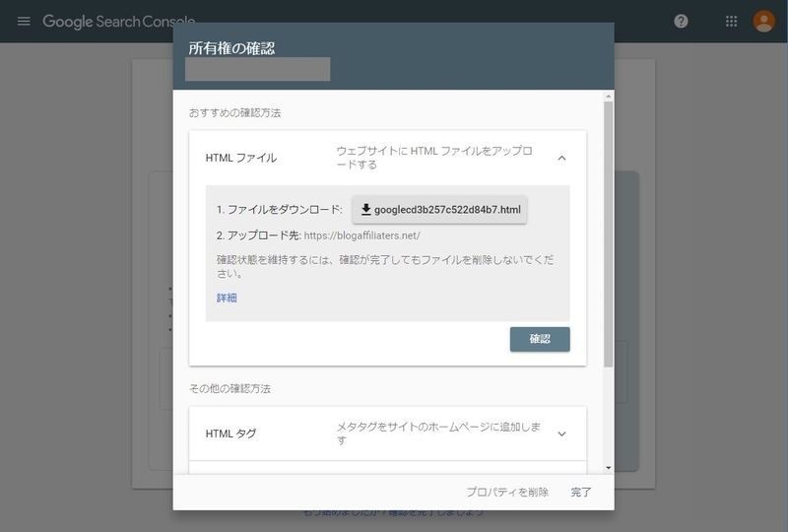Select the HTML ファイル heading row
Screen dimensions: 788x532
[387, 158]
